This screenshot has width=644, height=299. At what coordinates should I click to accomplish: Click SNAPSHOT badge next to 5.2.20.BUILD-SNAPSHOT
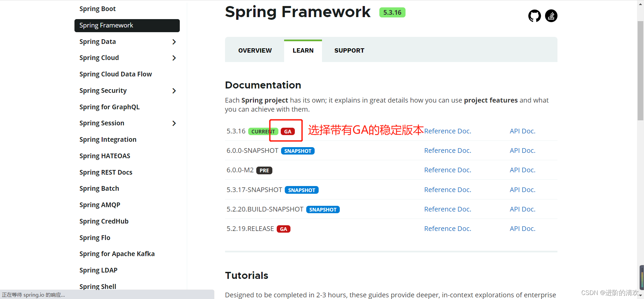pos(323,210)
